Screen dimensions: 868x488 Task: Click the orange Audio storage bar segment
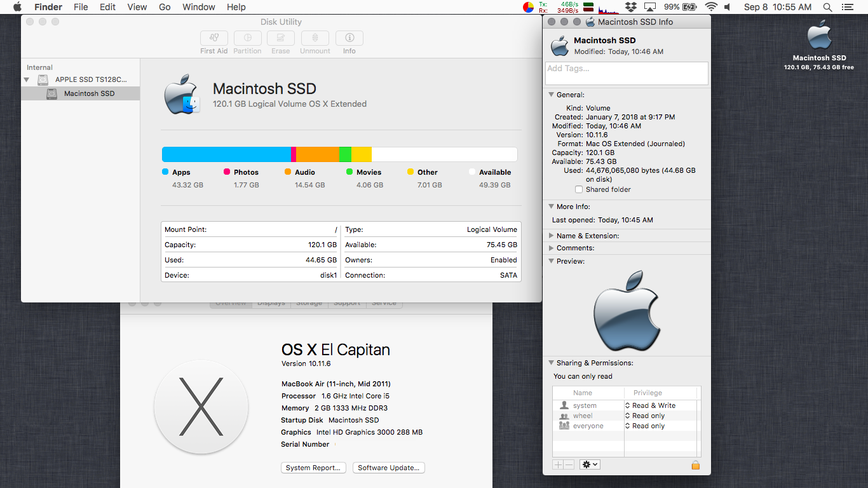[x=318, y=154]
